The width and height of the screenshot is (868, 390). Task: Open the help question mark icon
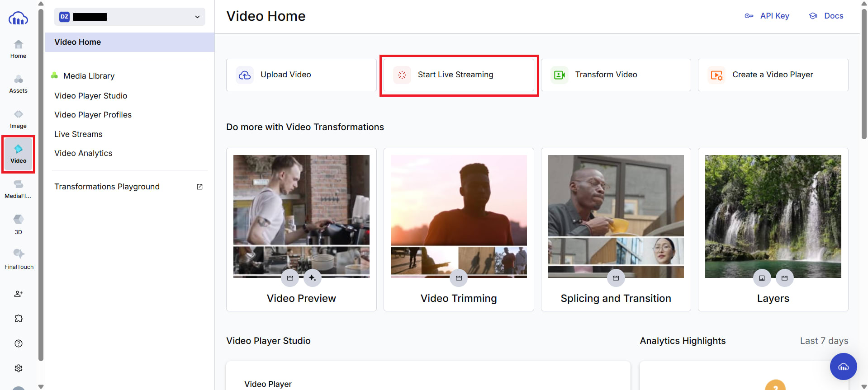click(x=19, y=343)
